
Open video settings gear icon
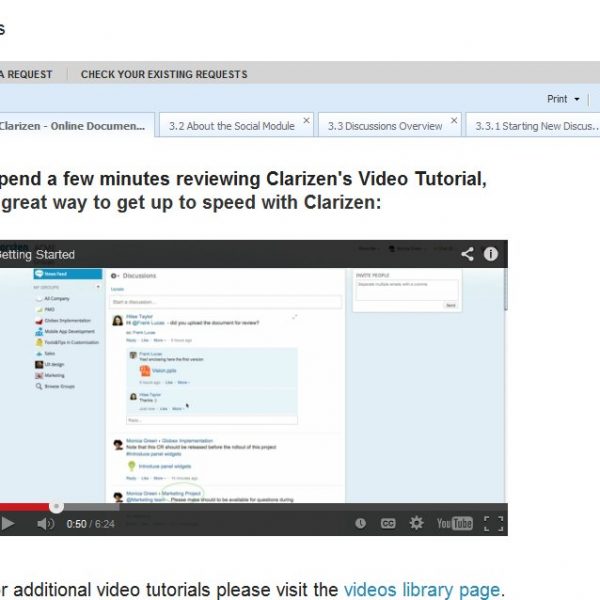click(x=416, y=523)
